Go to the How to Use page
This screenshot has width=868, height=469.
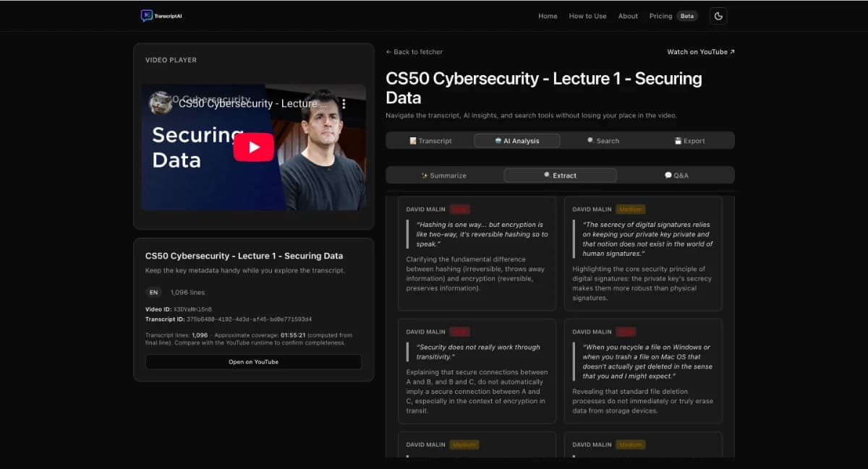[x=587, y=16]
